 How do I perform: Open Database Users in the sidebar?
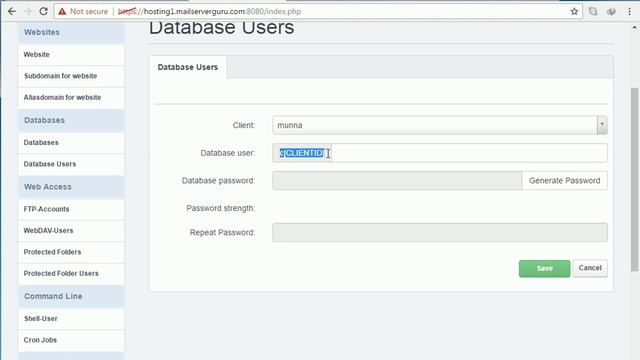point(71,164)
